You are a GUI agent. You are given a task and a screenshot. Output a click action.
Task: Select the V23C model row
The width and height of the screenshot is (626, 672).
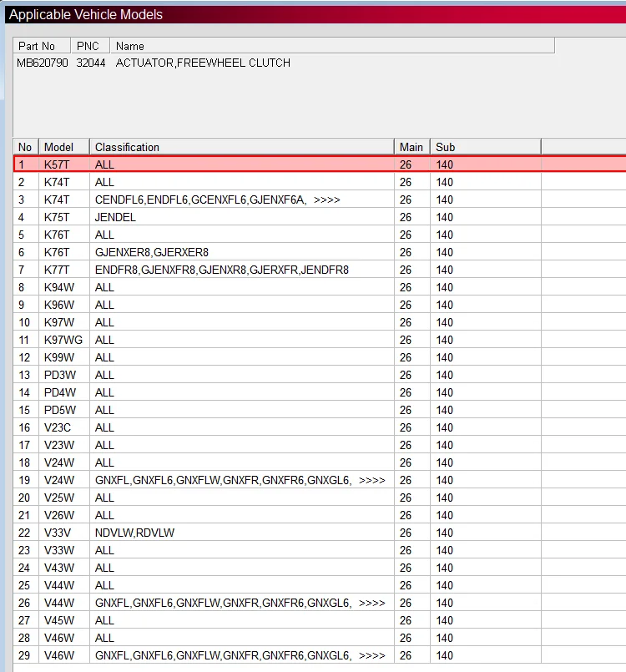[x=58, y=427]
